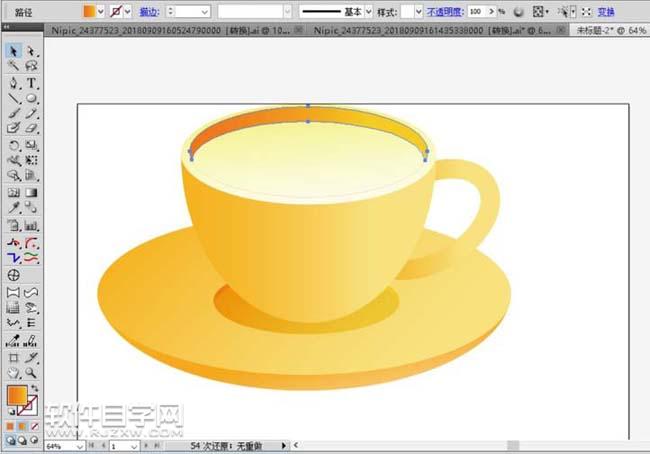Select the Type tool
650x454 pixels.
coord(32,83)
